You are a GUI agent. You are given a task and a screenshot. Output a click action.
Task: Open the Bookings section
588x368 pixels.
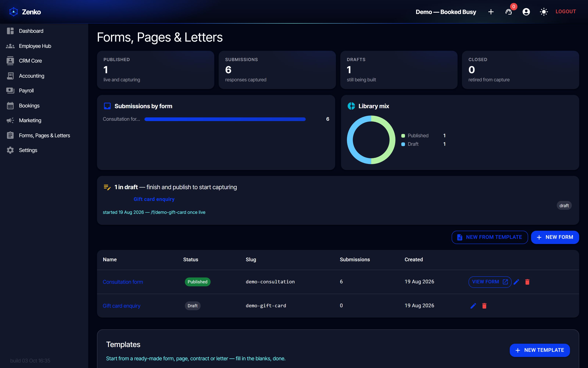[44, 106]
